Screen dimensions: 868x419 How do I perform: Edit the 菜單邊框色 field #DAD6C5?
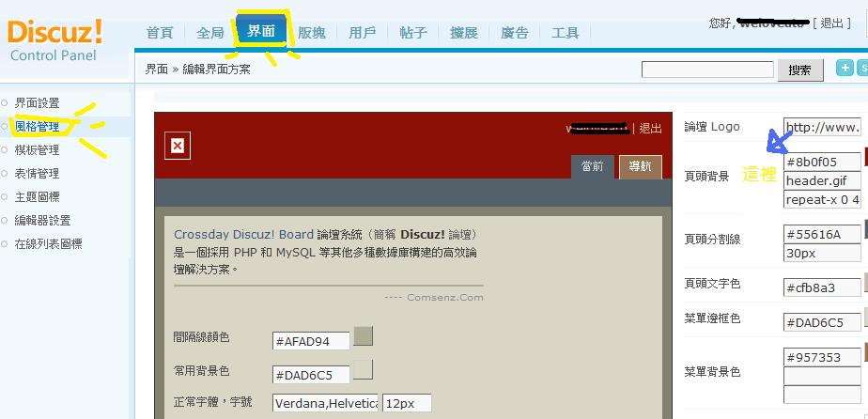coord(823,322)
